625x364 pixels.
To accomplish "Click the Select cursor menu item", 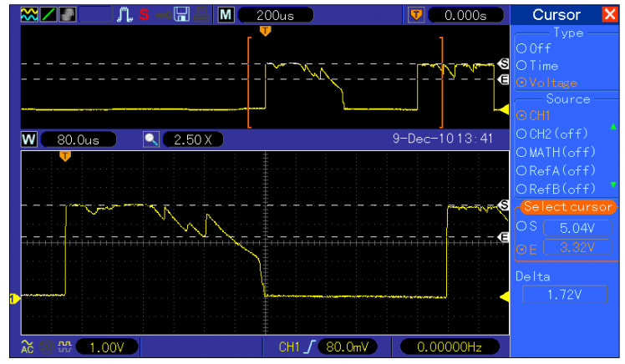I will 567,206.
